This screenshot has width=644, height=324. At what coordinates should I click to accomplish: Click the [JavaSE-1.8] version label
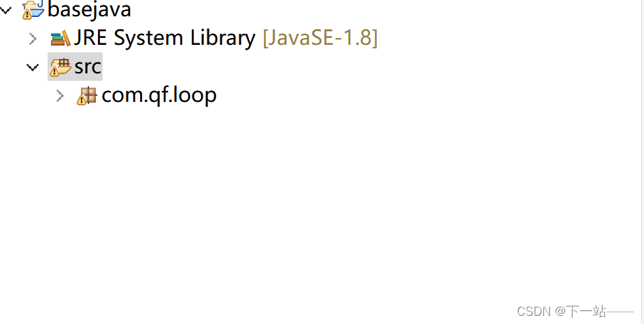point(320,38)
